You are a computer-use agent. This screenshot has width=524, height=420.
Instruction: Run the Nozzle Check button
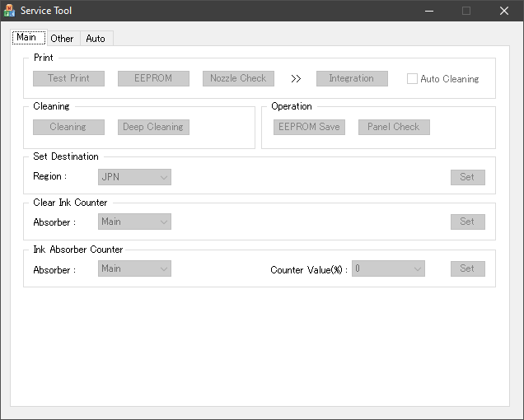coord(238,79)
